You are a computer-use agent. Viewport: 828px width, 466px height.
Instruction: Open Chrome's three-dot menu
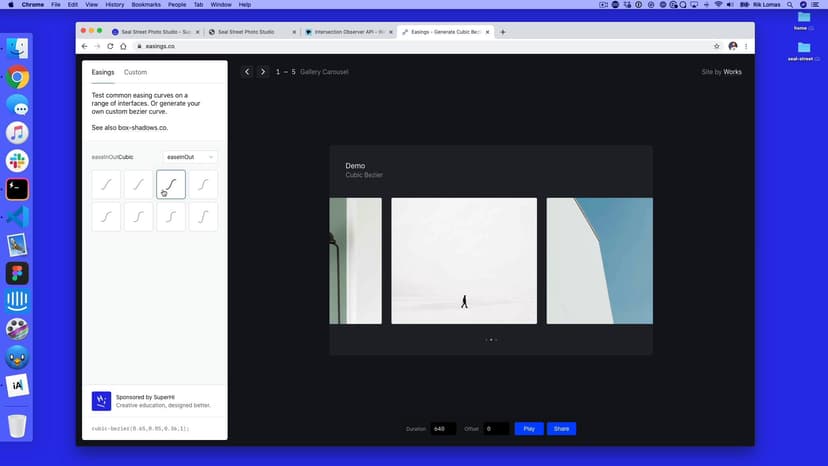tap(746, 46)
